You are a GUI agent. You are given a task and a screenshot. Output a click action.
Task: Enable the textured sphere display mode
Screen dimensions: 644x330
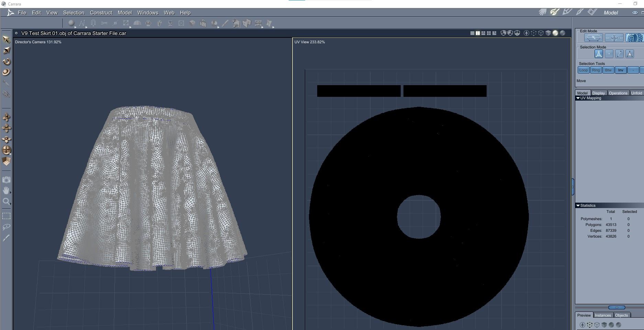coord(563,33)
